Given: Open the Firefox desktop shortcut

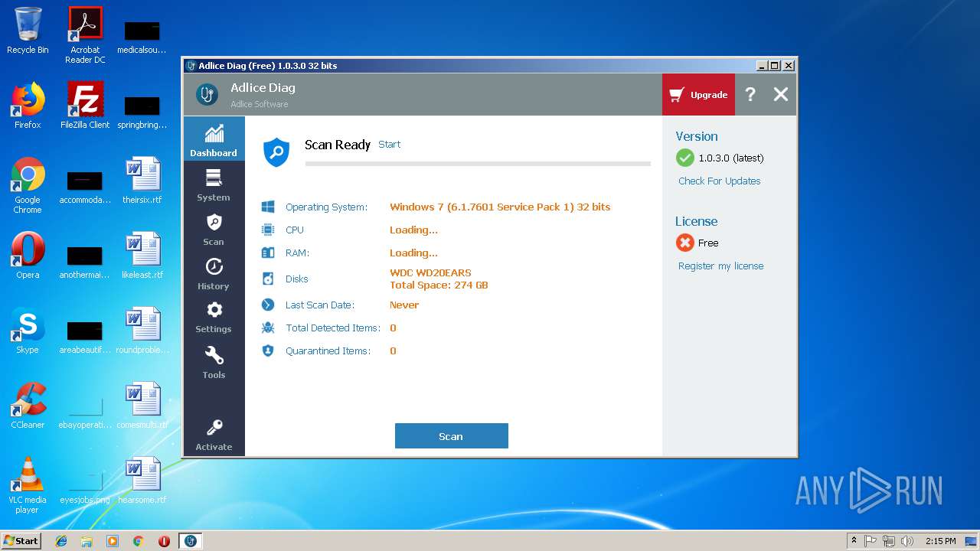Looking at the screenshot, I should click(28, 105).
